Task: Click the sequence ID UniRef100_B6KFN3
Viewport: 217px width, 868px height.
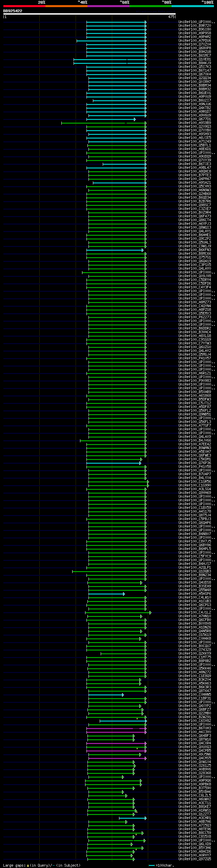Action: 195,250
